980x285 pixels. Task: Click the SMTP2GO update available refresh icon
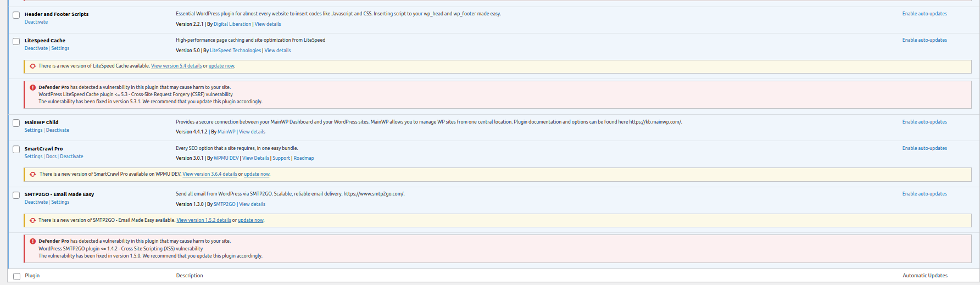pos(33,221)
